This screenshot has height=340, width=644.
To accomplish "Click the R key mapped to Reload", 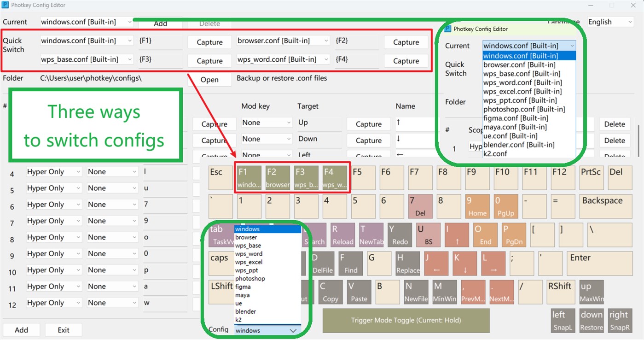I will point(342,235).
